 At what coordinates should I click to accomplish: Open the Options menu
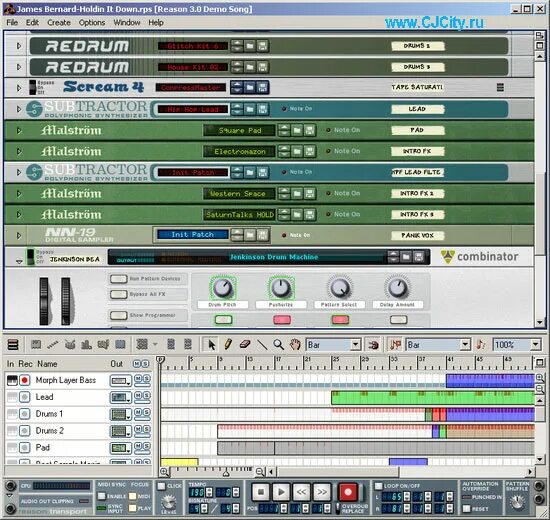click(x=92, y=22)
